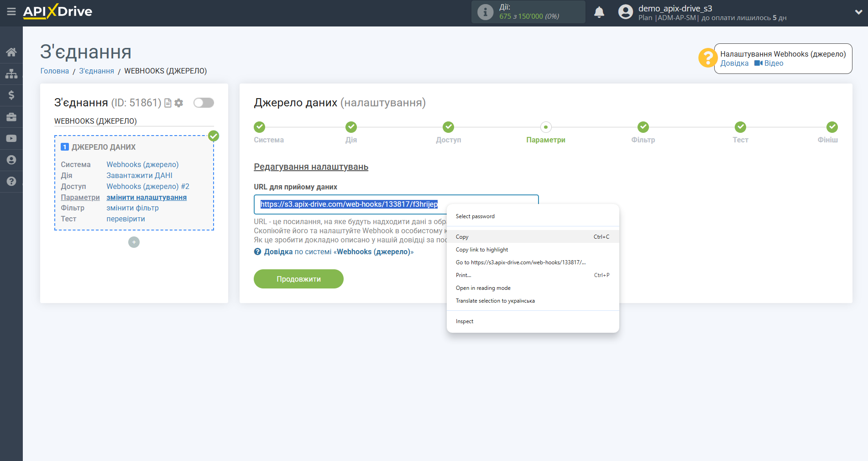This screenshot has width=868, height=461.
Task: Click the Фініш step checkmark
Action: click(x=832, y=127)
